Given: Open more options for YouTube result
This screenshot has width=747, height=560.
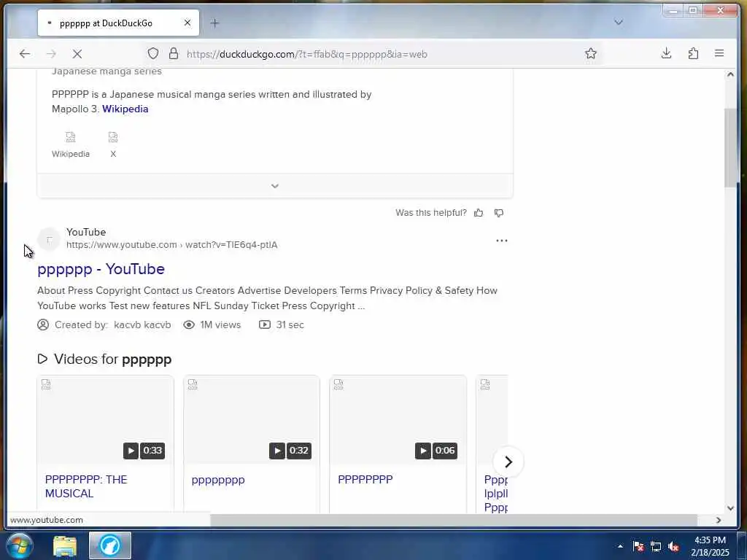Looking at the screenshot, I should [x=502, y=241].
